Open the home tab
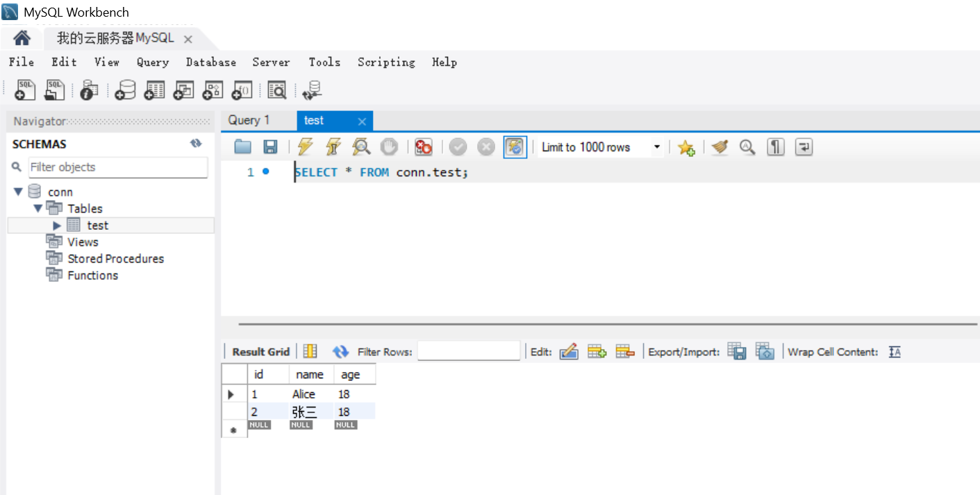The image size is (980, 495). click(22, 38)
